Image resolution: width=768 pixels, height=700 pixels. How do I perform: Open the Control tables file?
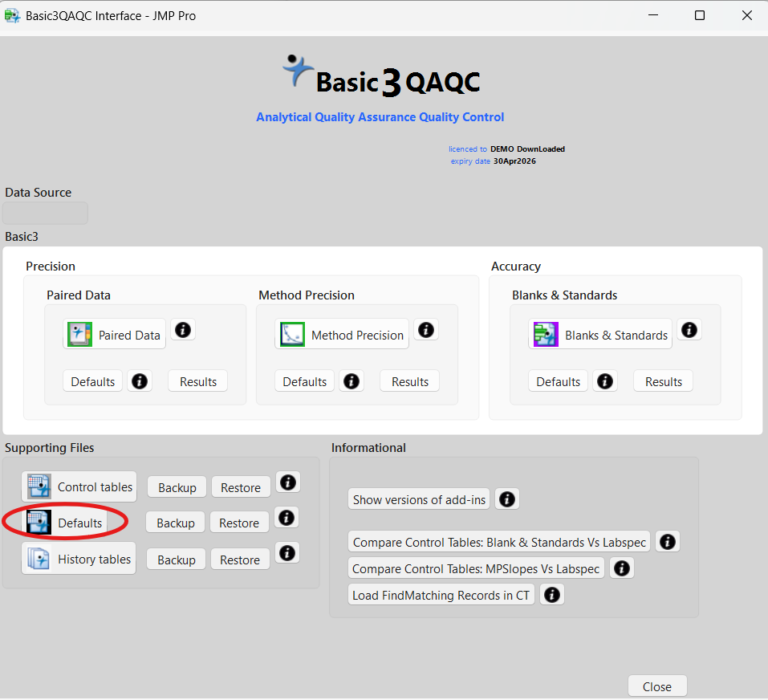click(79, 486)
